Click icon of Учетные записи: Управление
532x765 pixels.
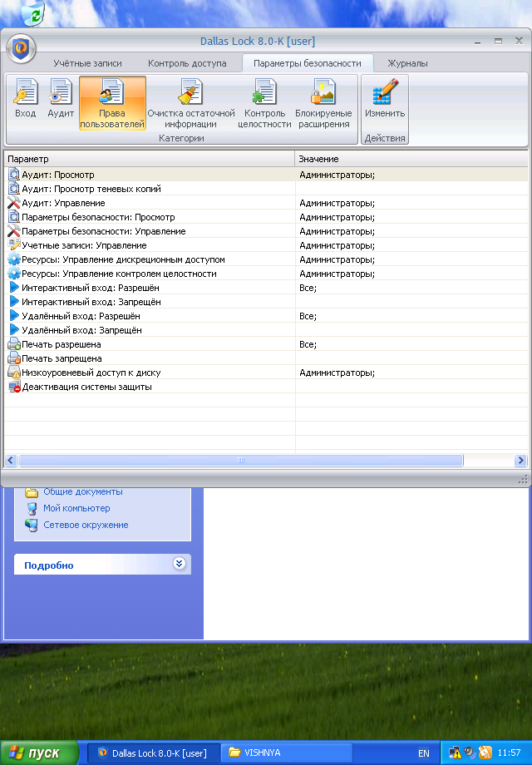(x=14, y=245)
